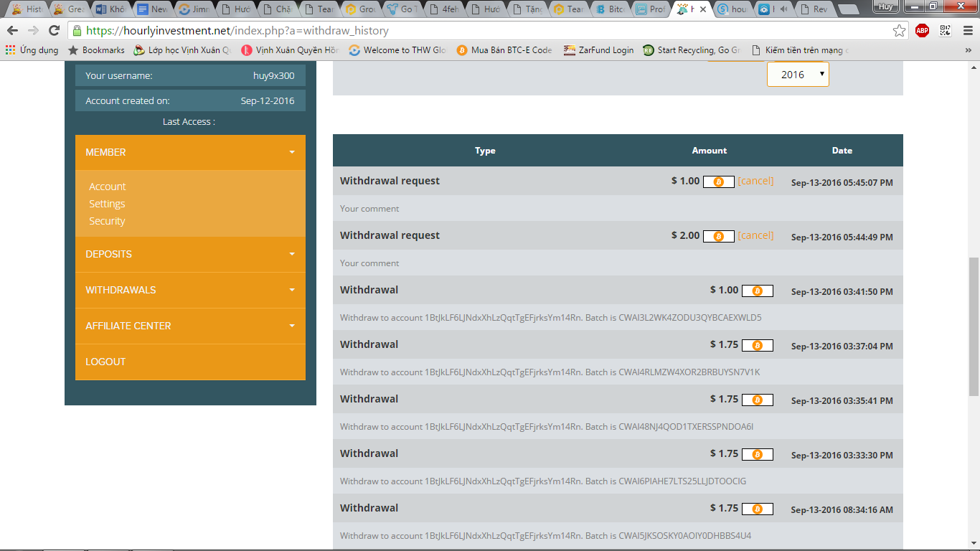The width and height of the screenshot is (980, 551).
Task: Open the Security link under MEMBER
Action: click(107, 221)
